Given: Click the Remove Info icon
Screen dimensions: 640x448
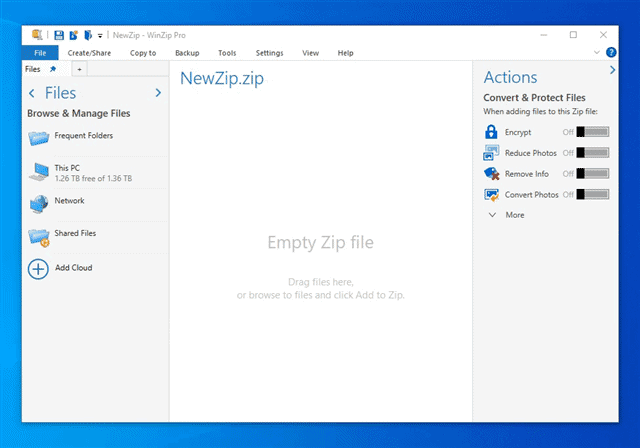Looking at the screenshot, I should tap(491, 174).
